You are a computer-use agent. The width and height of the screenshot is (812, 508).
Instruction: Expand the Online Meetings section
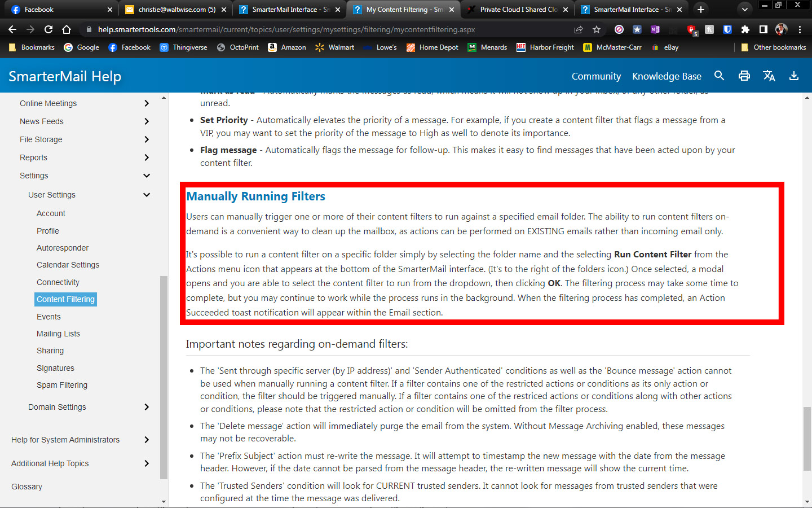point(147,103)
